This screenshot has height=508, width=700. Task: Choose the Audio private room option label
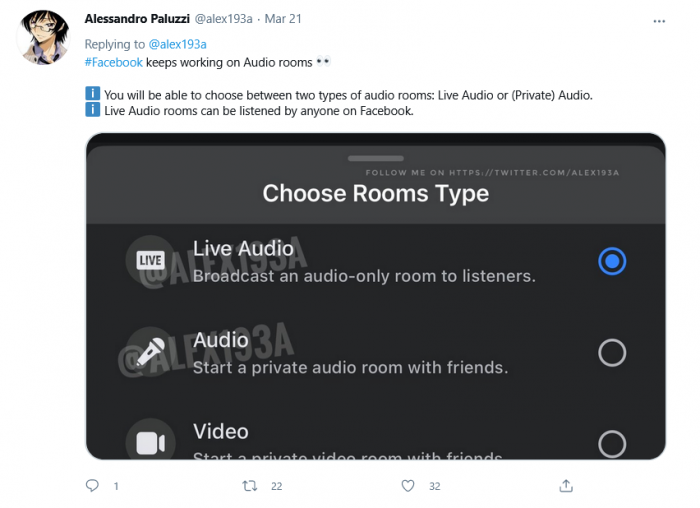click(x=221, y=340)
